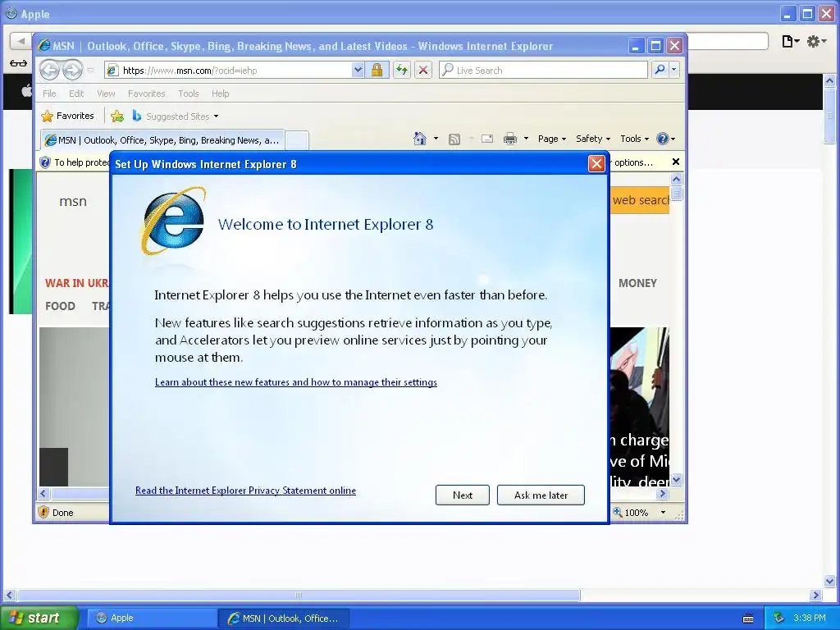Click the Add to Favorites Bar icon
The height and width of the screenshot is (630, 840).
(x=117, y=116)
